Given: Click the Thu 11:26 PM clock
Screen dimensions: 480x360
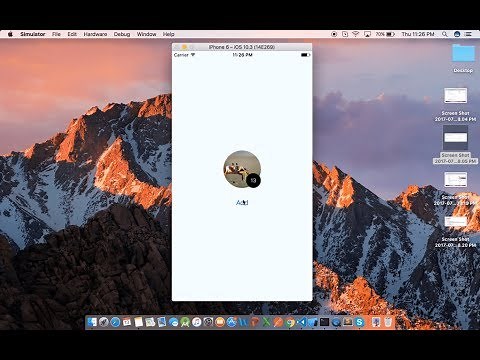Looking at the screenshot, I should [418, 34].
